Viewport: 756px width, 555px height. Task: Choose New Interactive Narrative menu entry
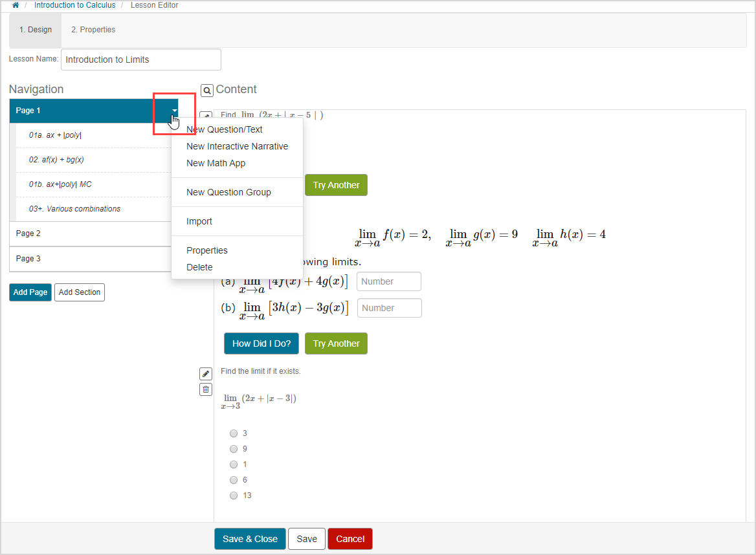pyautogui.click(x=237, y=146)
